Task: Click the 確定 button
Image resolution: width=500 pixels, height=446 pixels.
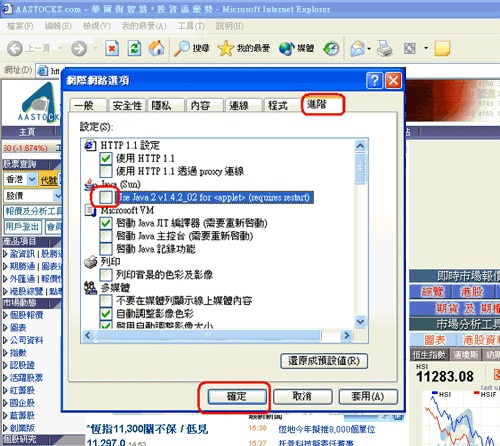Action: click(x=237, y=397)
